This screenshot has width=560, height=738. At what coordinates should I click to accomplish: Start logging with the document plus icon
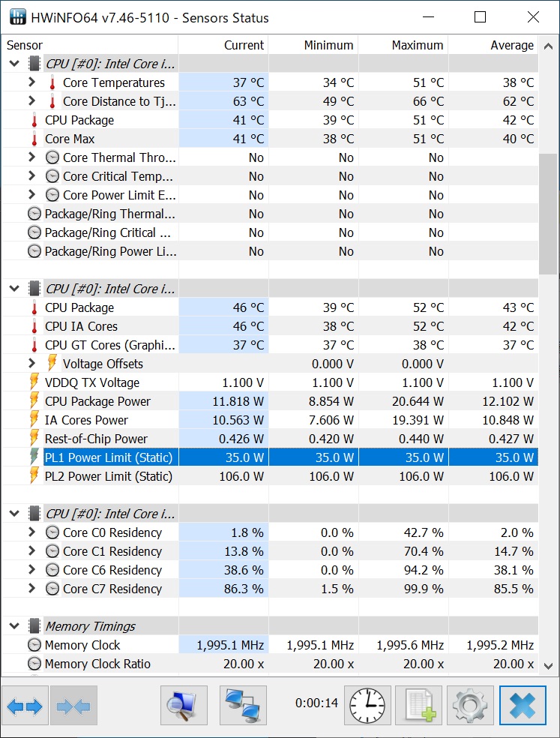click(x=418, y=706)
